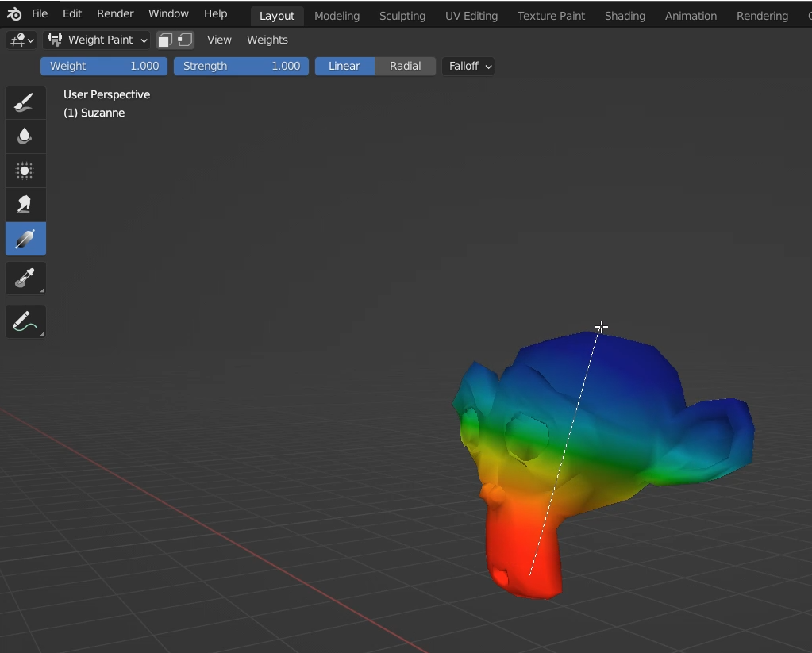The height and width of the screenshot is (653, 812).
Task: Open the Edit menu
Action: pos(72,14)
